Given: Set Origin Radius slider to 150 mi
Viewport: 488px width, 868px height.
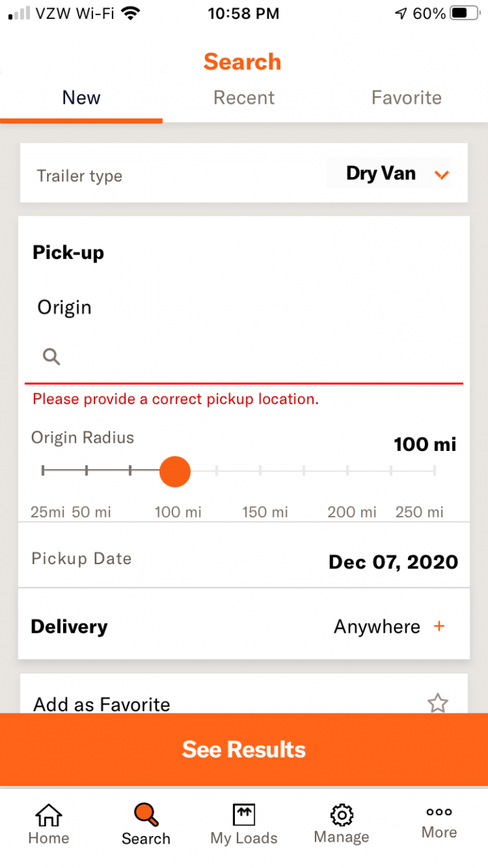Looking at the screenshot, I should pos(261,471).
